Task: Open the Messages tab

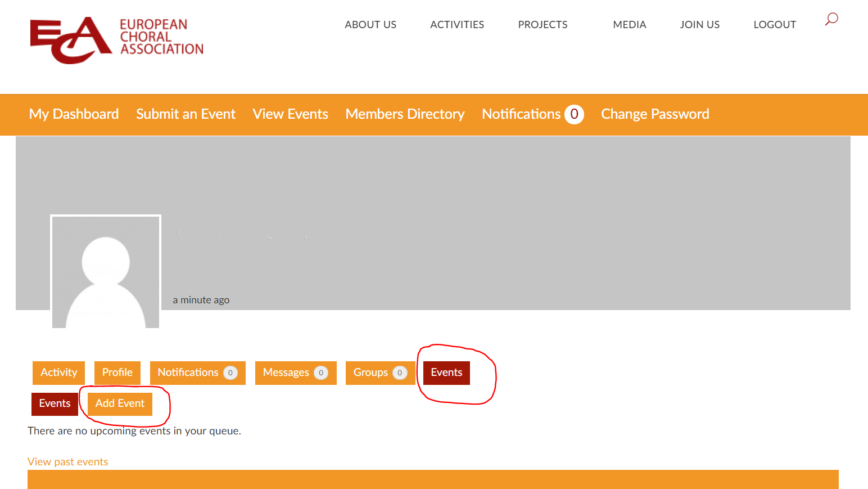Action: pos(295,373)
